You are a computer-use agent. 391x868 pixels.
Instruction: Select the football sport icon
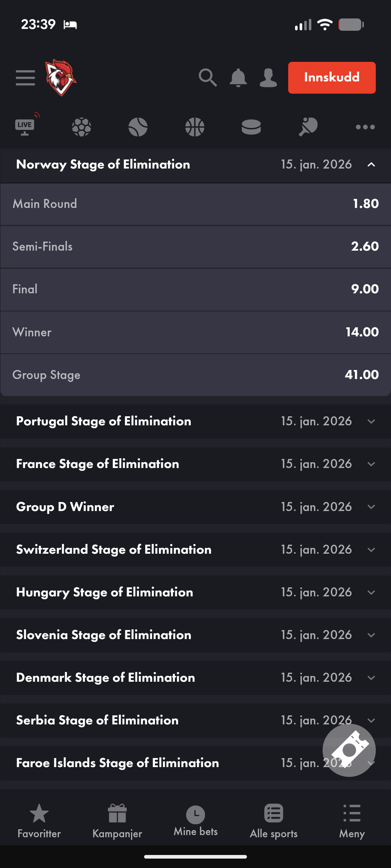coord(81,127)
